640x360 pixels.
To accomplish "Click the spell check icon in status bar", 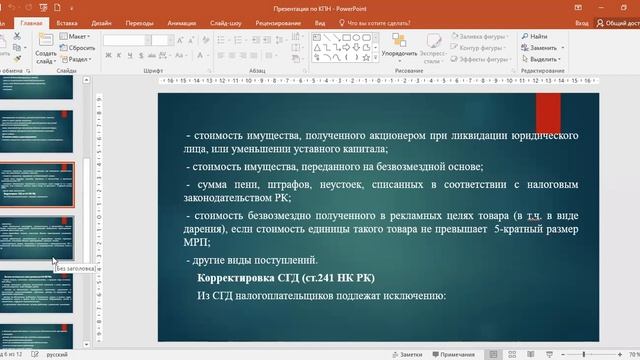I will click(35, 354).
